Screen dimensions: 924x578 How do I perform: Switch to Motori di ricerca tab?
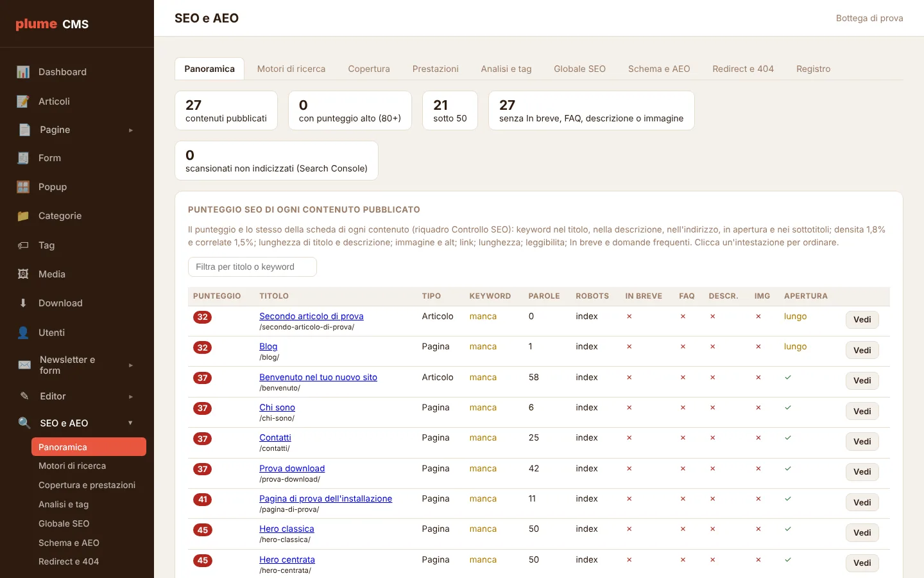pyautogui.click(x=291, y=69)
